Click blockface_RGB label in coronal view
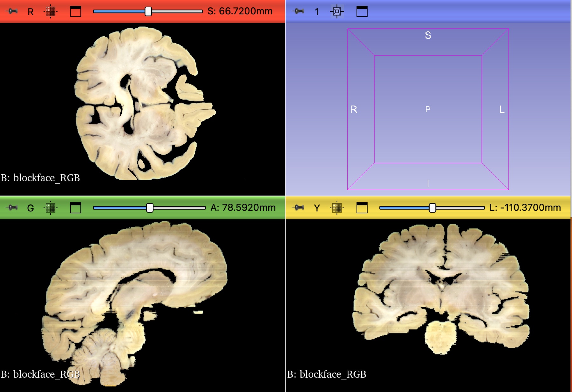 click(x=327, y=374)
